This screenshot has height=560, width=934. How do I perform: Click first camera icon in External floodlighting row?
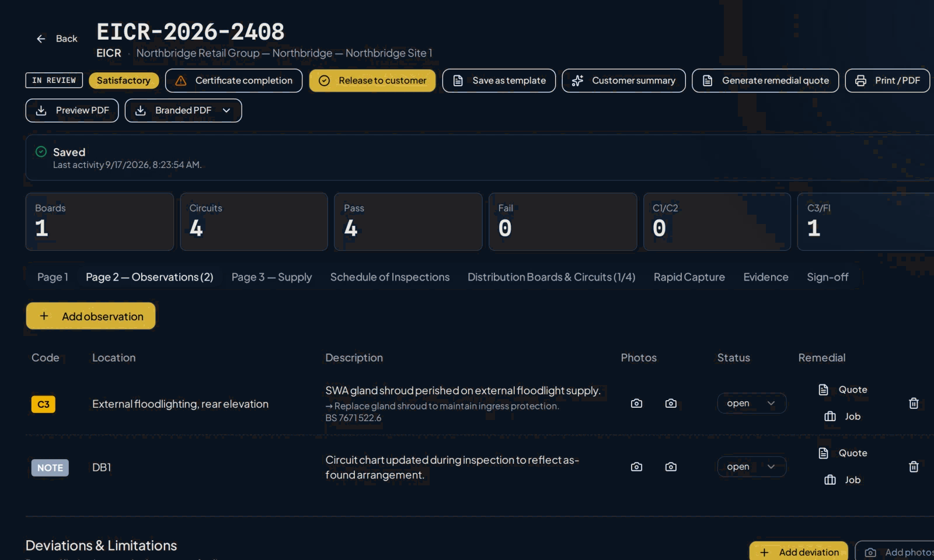636,403
